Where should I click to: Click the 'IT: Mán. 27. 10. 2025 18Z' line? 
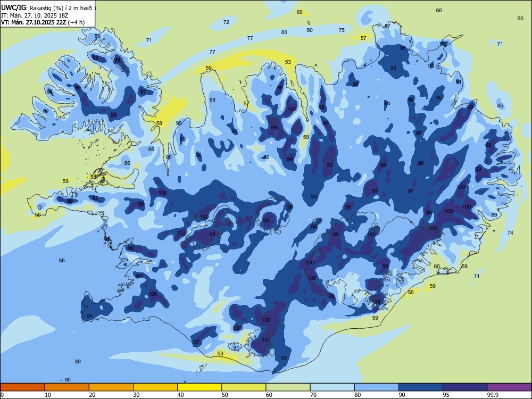pyautogui.click(x=35, y=15)
